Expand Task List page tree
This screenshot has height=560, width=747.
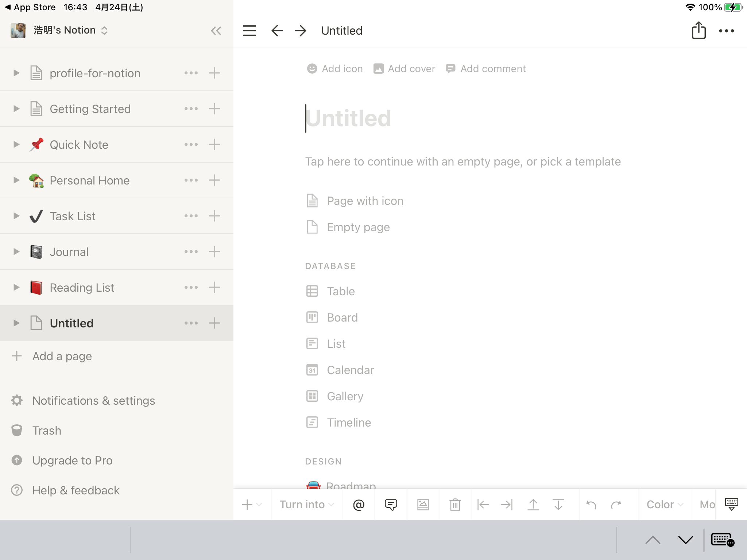(16, 216)
